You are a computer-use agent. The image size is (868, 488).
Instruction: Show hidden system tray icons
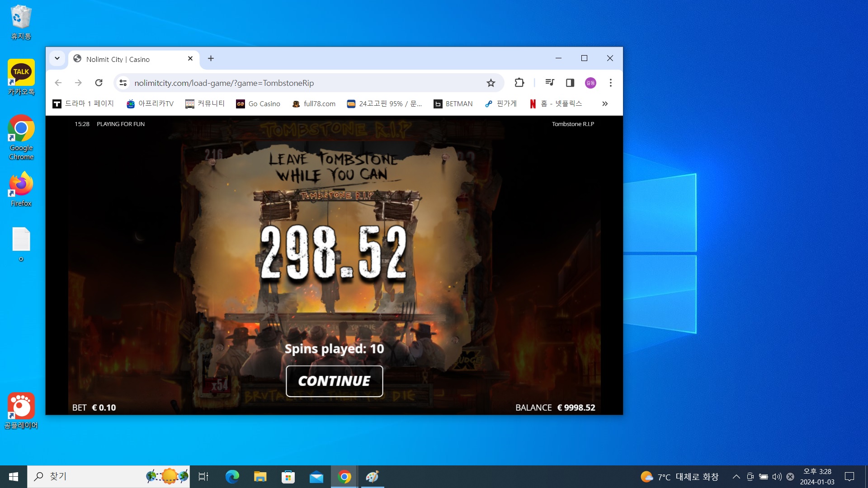736,477
